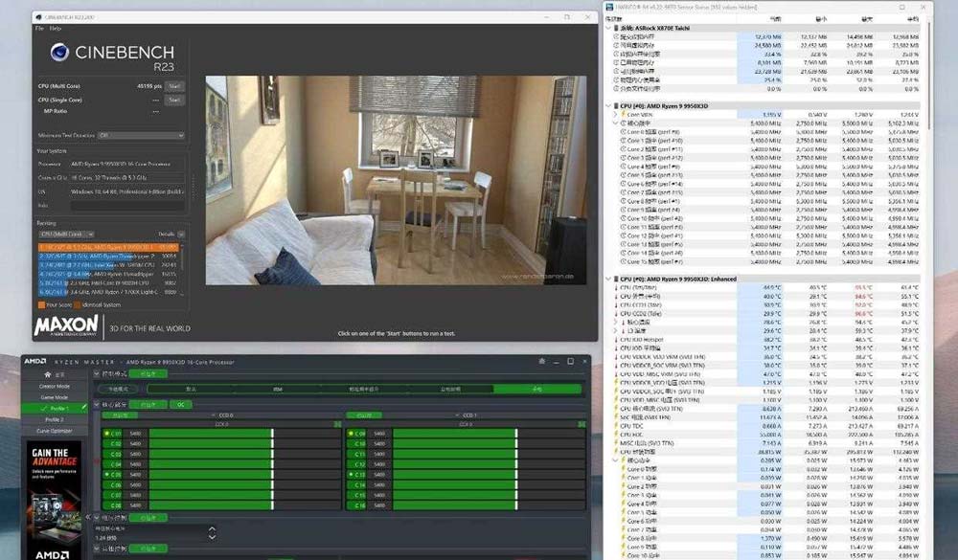Click the chip icon beside ASRock X870E Taichi
This screenshot has height=560, width=958.
(x=616, y=28)
